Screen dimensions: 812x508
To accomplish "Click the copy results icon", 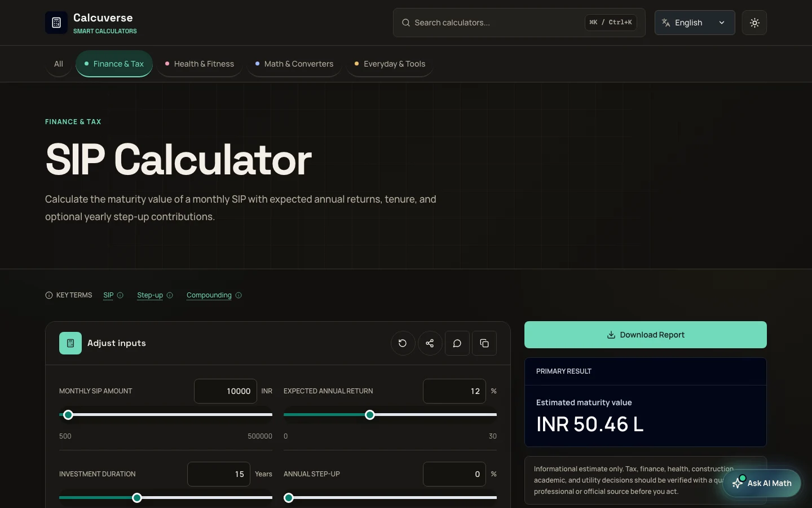I will click(484, 343).
